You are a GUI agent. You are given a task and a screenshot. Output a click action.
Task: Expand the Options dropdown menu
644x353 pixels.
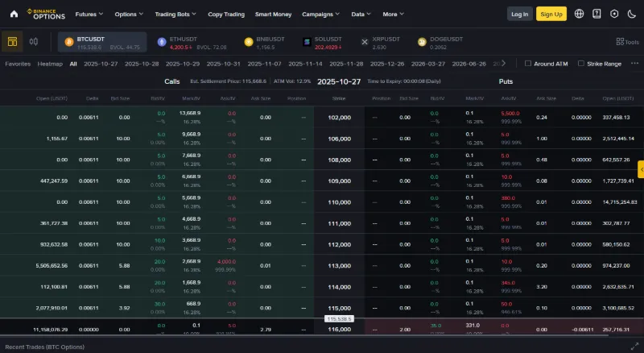pos(129,14)
